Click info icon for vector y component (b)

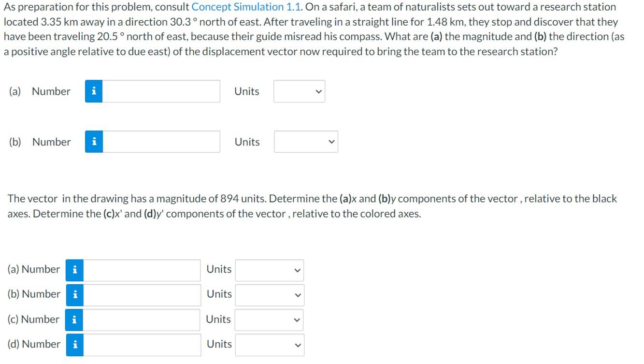75,294
